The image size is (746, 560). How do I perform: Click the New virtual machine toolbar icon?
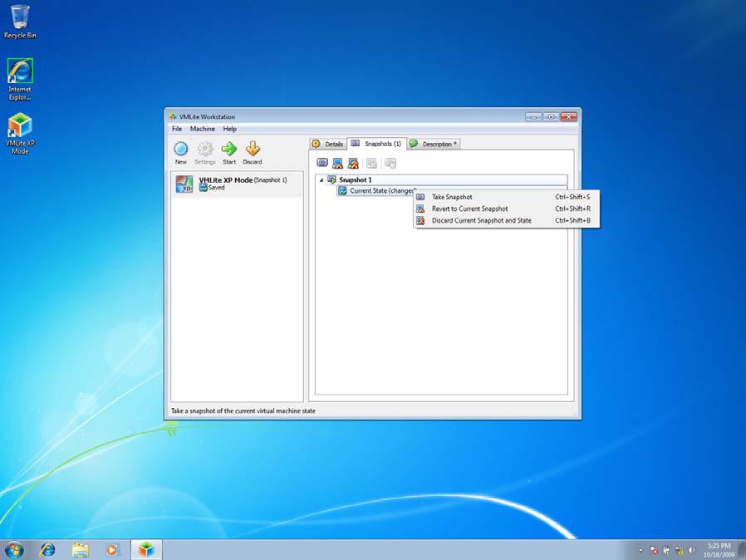(181, 149)
